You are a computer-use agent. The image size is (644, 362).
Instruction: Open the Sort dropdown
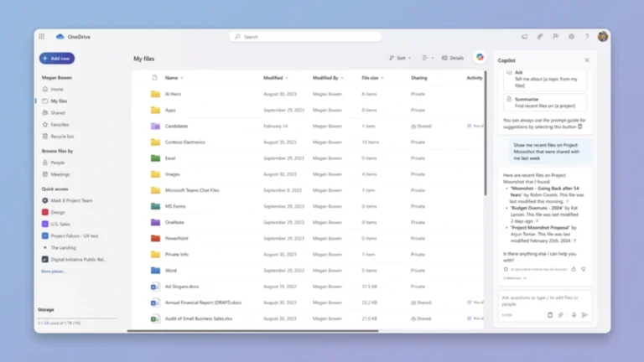click(x=400, y=58)
